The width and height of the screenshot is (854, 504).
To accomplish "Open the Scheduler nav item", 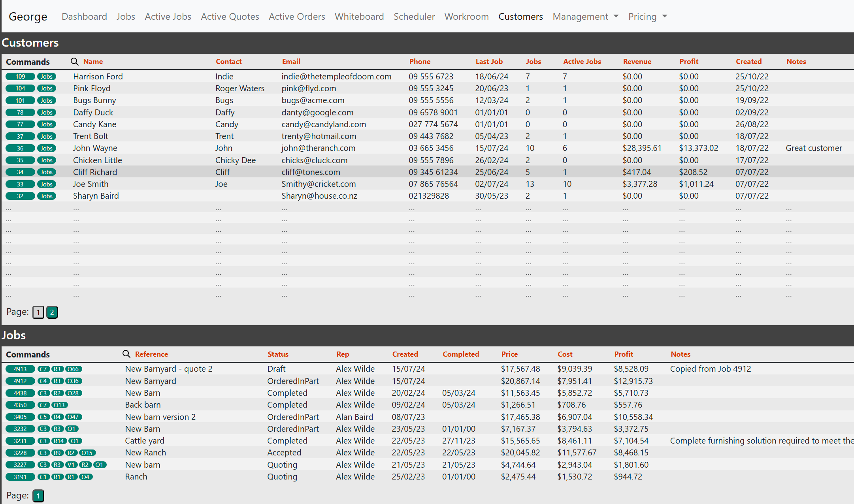I will [x=414, y=17].
